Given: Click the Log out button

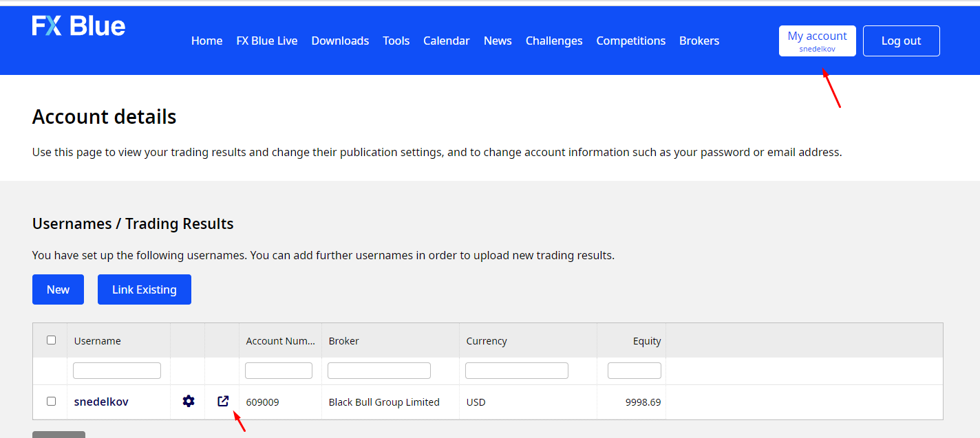Looking at the screenshot, I should (902, 41).
